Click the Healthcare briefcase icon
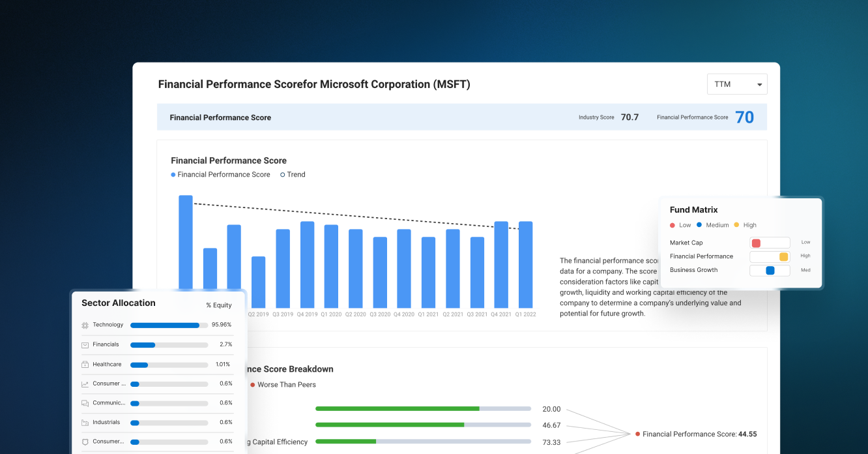 (85, 364)
